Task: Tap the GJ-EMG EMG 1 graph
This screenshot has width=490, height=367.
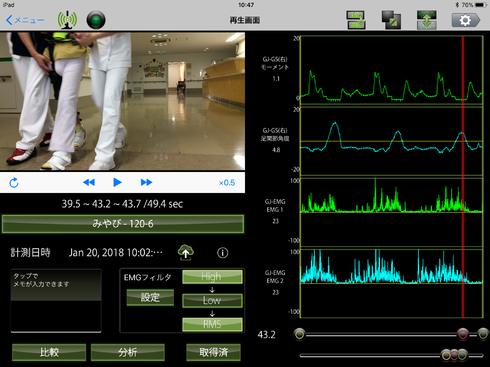Action: pos(391,212)
